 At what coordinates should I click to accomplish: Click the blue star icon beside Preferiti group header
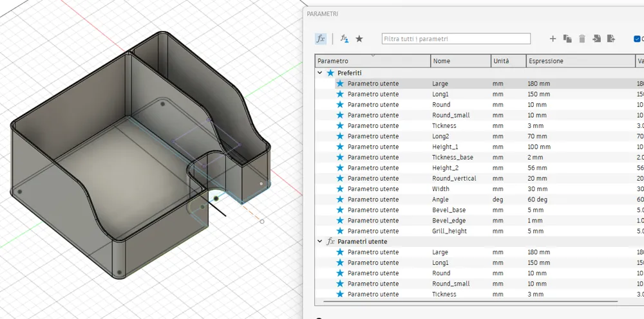click(x=330, y=73)
